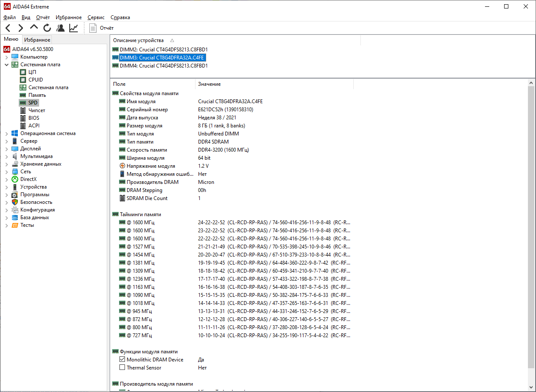This screenshot has height=392, width=536.
Task: Click the Back navigation arrow
Action: (8, 28)
